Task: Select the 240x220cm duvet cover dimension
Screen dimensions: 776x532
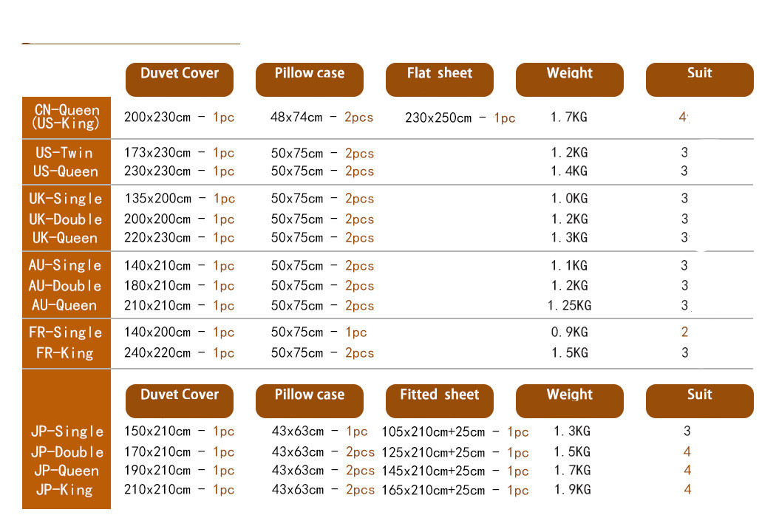Action: pos(158,353)
